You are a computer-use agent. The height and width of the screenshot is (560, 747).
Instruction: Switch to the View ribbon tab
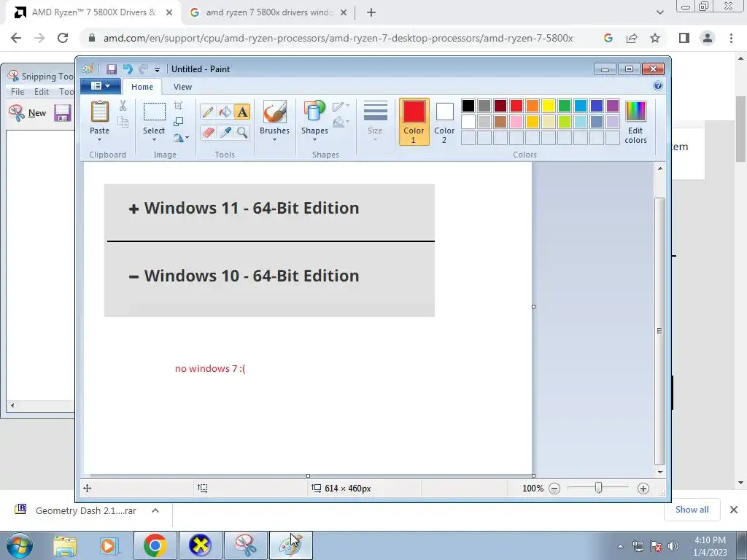coord(182,87)
